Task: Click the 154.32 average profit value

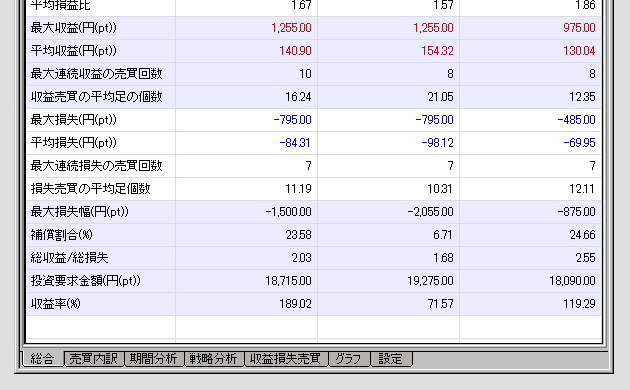Action: (x=437, y=51)
